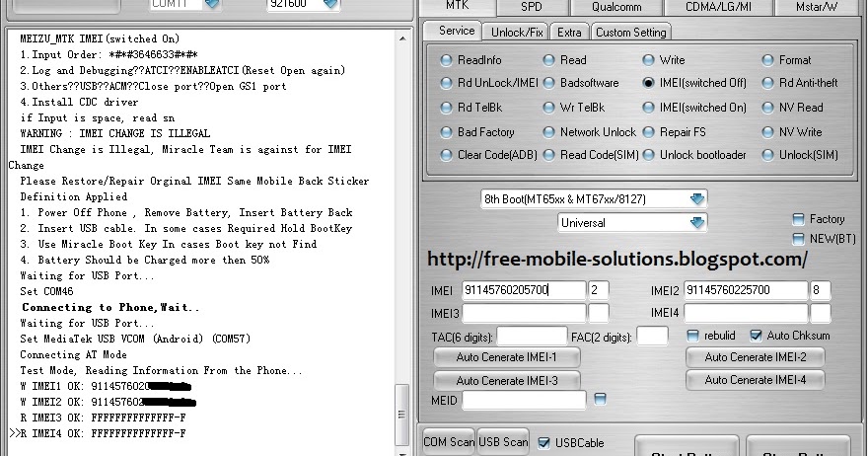Switch to the Qualcomm tab
Image resolution: width=868 pixels, height=456 pixels.
click(616, 7)
